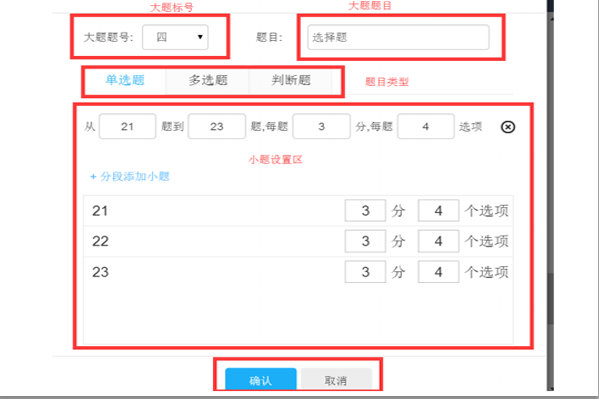Image resolution: width=599 pixels, height=399 pixels.
Task: Click the 题目 input field containing 选择题
Action: (x=398, y=37)
